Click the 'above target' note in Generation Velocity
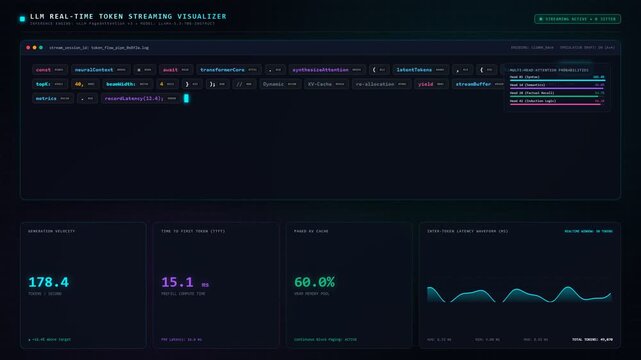This screenshot has width=641, height=360. click(x=49, y=340)
